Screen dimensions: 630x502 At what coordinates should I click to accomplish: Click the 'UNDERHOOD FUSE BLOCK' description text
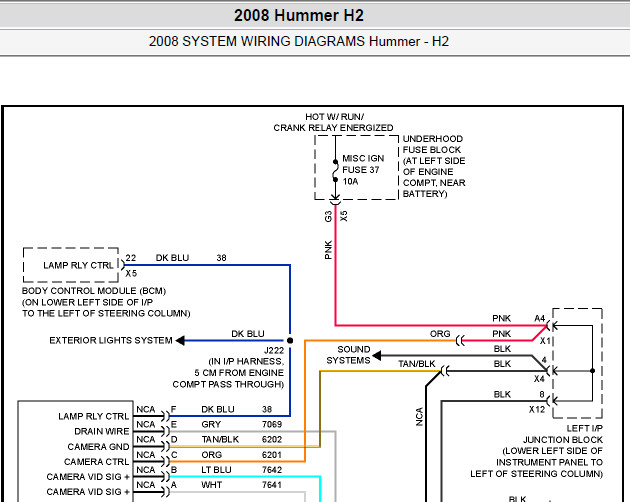click(434, 166)
